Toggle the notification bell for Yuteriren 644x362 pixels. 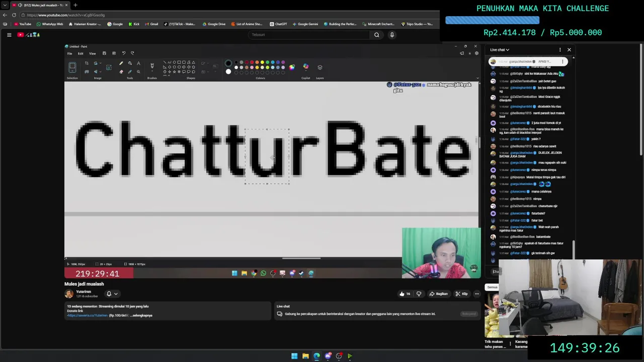109,294
